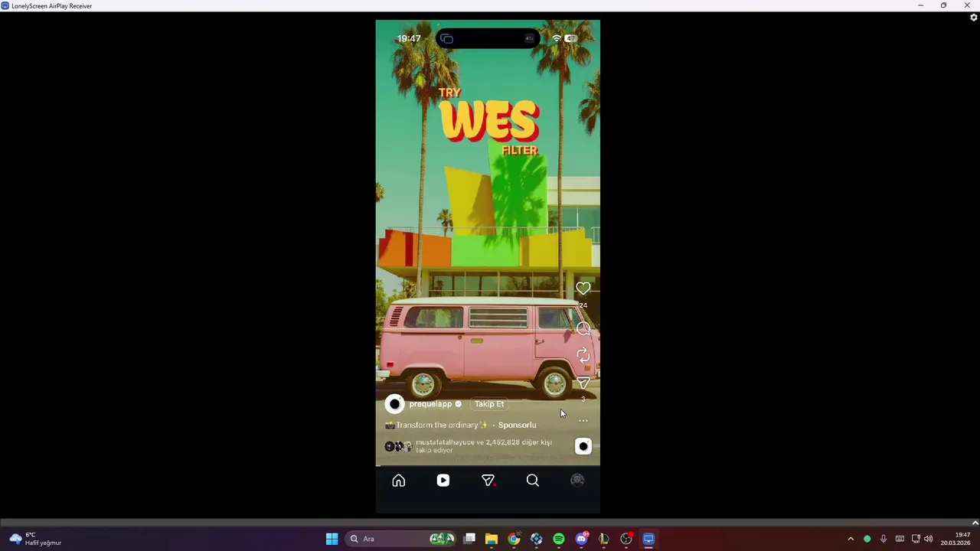The width and height of the screenshot is (980, 551).
Task: Click the screen mirroring icon in phone status bar
Action: click(447, 39)
